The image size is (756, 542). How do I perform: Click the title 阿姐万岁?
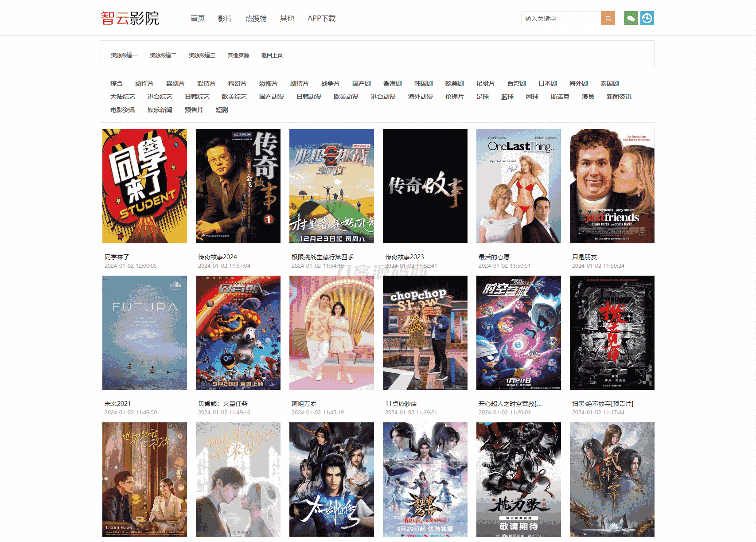(304, 404)
